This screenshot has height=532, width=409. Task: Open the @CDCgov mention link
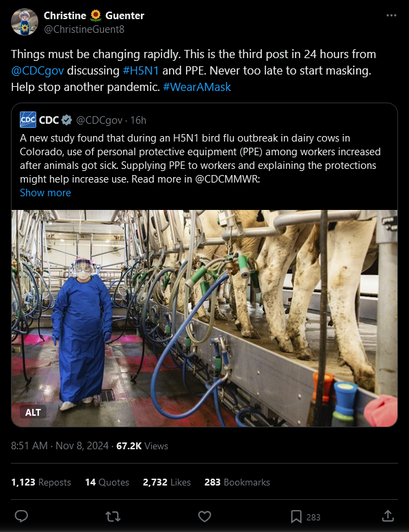(38, 70)
